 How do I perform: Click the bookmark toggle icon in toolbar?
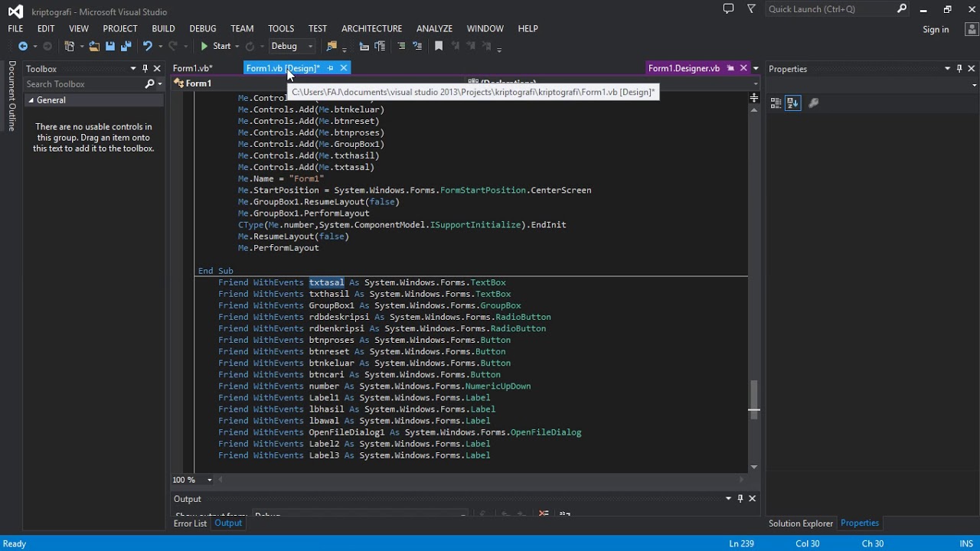[439, 46]
